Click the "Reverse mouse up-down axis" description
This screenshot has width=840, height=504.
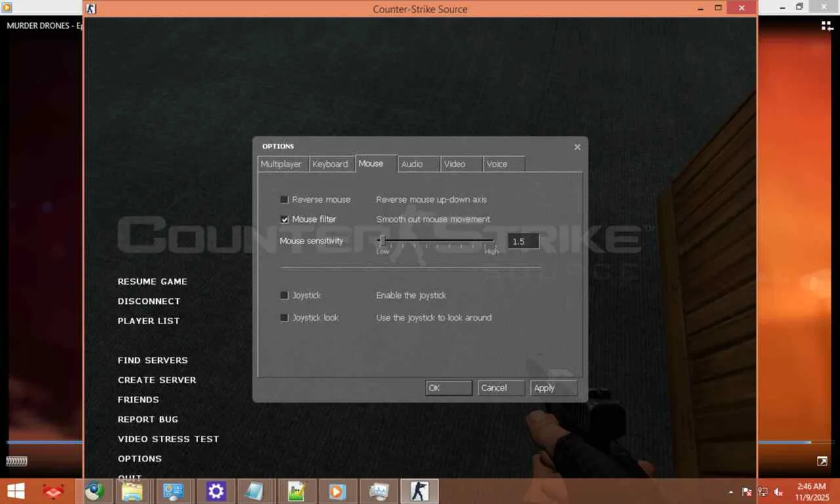(431, 199)
